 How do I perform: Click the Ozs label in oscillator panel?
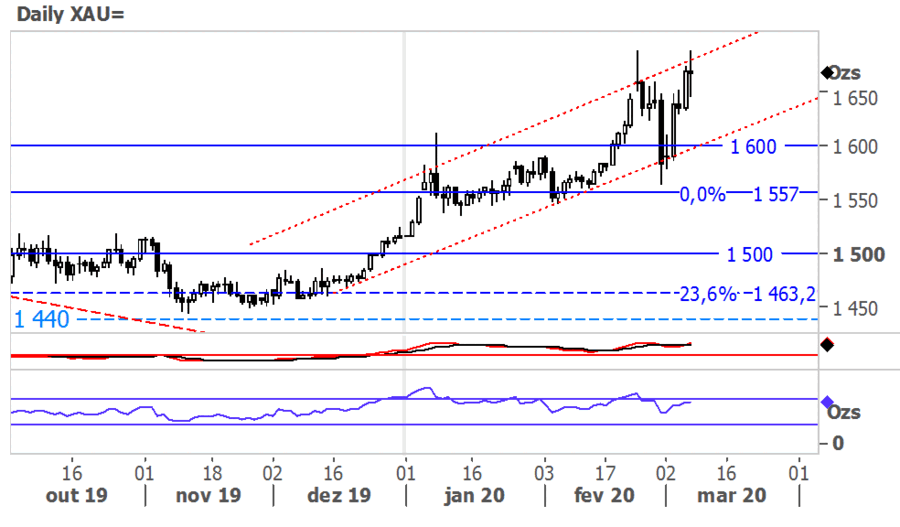pyautogui.click(x=844, y=412)
